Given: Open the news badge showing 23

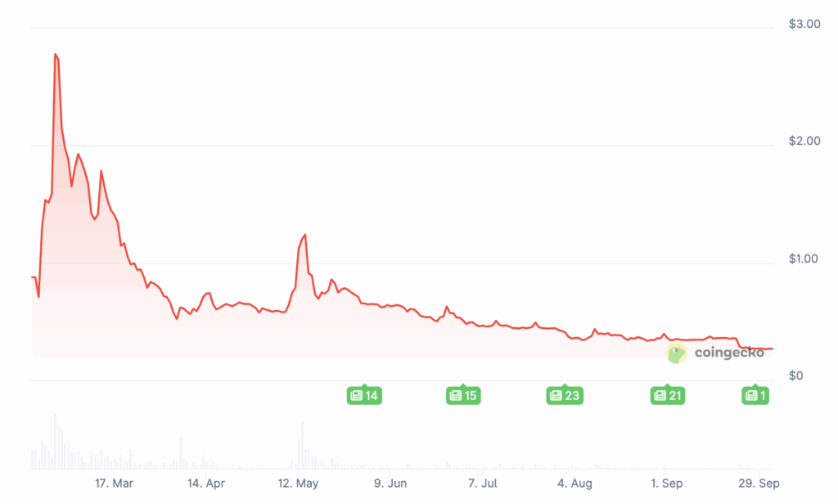Looking at the screenshot, I should pyautogui.click(x=564, y=396).
